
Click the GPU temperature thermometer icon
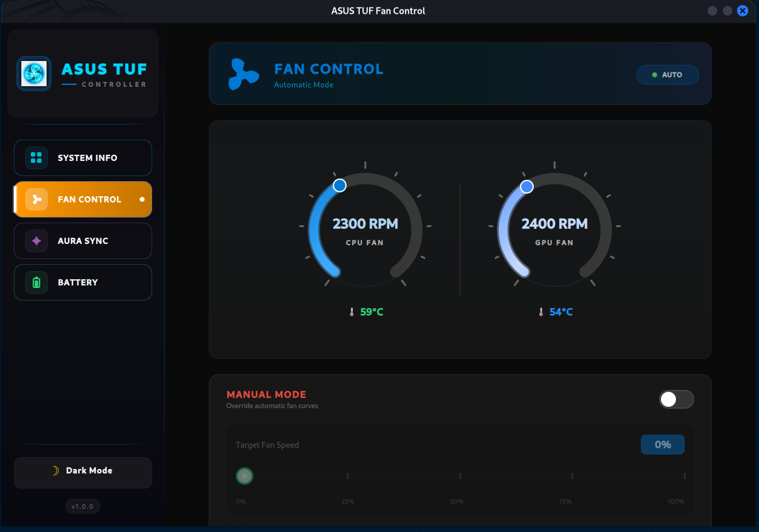[x=541, y=312]
